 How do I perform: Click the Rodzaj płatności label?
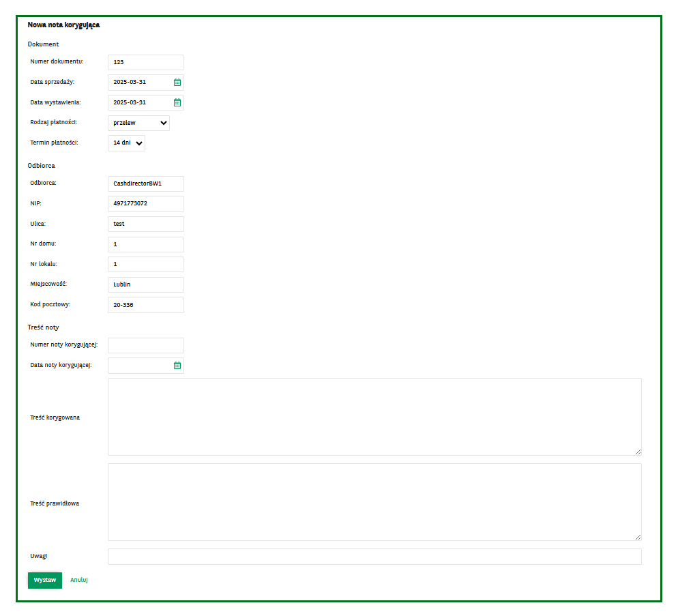(54, 122)
